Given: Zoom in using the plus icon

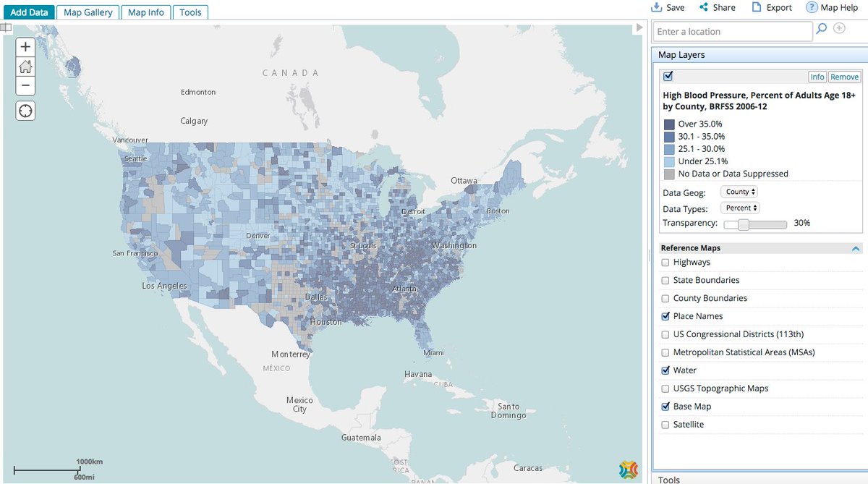Looking at the screenshot, I should pyautogui.click(x=25, y=46).
